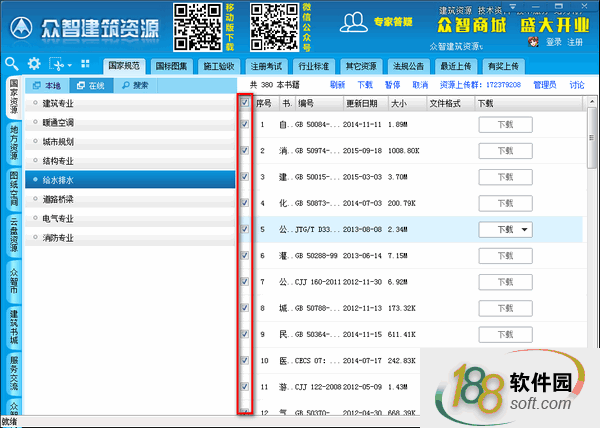
Task: Uncheck the checkbox for row 5
Action: coord(245,229)
